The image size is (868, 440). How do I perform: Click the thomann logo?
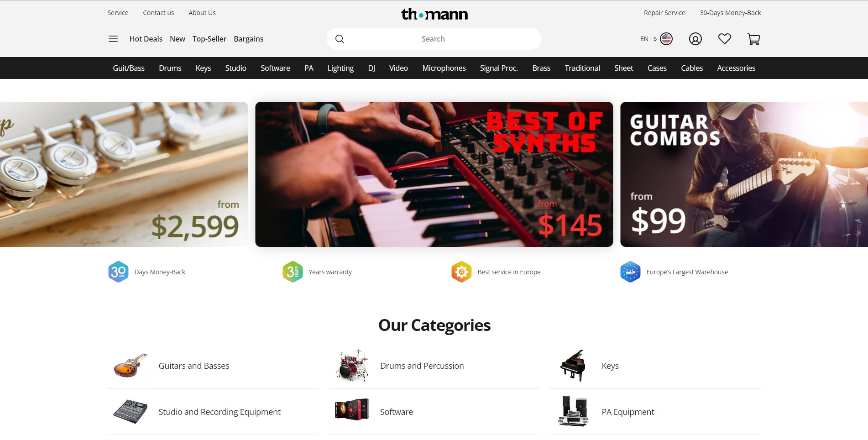(x=434, y=14)
